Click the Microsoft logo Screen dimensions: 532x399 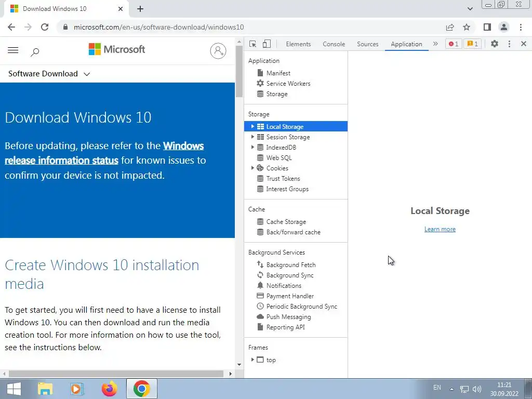[x=117, y=49]
